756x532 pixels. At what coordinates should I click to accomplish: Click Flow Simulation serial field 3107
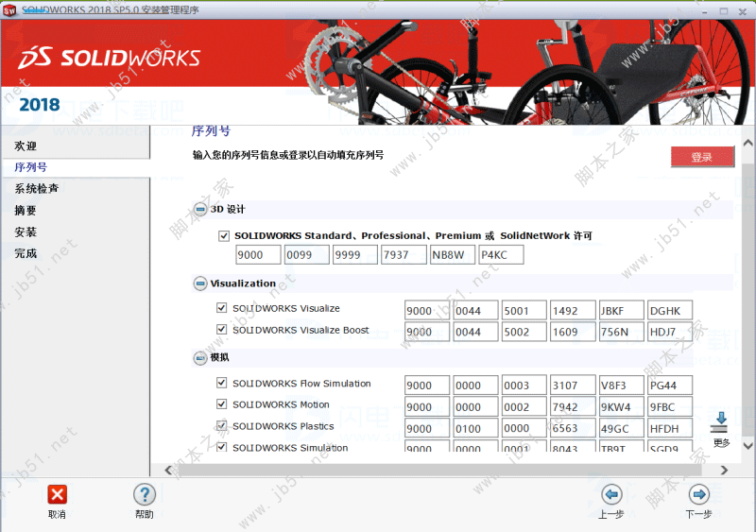point(573,386)
